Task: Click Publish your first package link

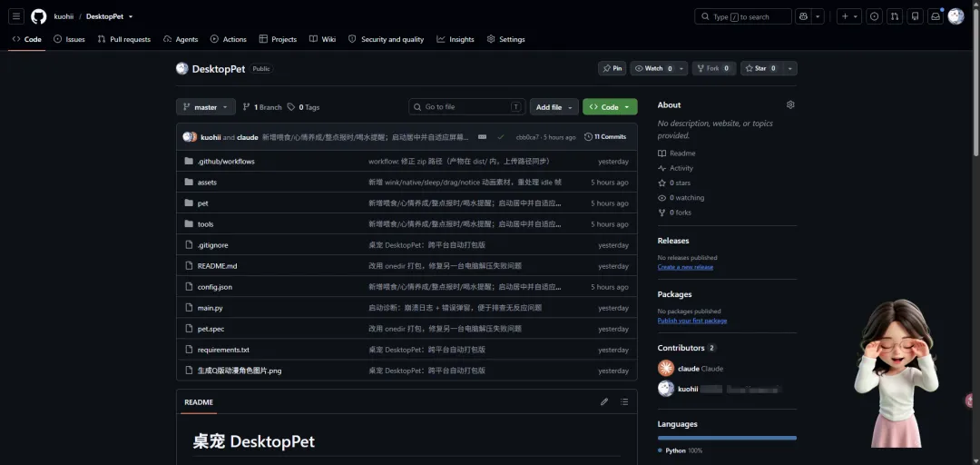Action: point(691,321)
